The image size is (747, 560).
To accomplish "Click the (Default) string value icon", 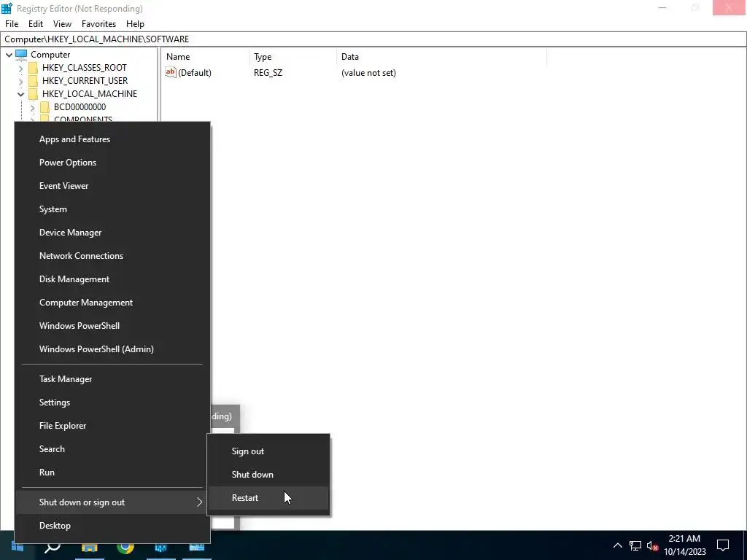I will pos(171,72).
